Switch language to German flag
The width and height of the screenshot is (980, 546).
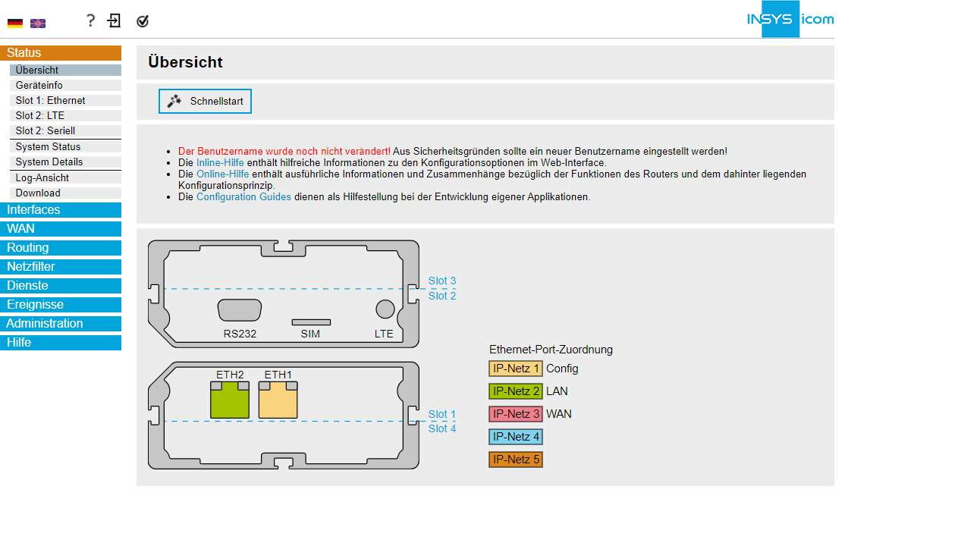pyautogui.click(x=15, y=24)
